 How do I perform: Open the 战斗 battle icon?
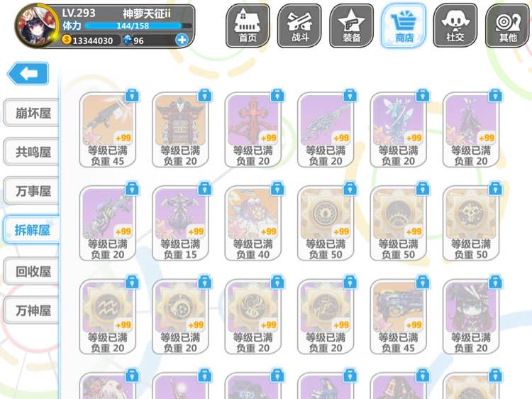[x=299, y=26]
